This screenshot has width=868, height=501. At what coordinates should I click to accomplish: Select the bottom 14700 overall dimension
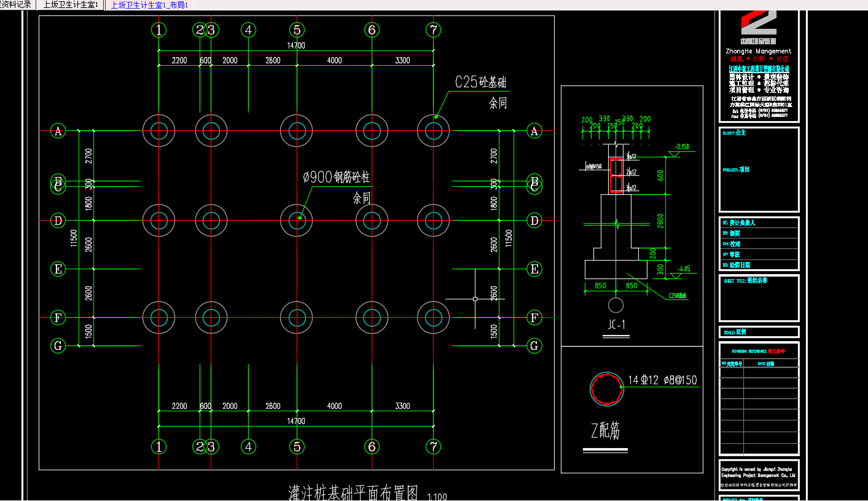coord(296,421)
